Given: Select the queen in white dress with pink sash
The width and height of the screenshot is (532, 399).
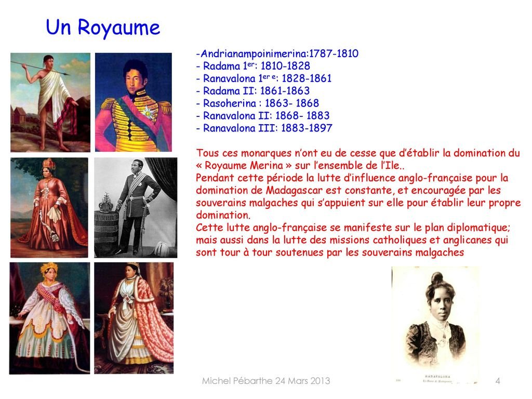Looking at the screenshot, I should tap(49, 317).
